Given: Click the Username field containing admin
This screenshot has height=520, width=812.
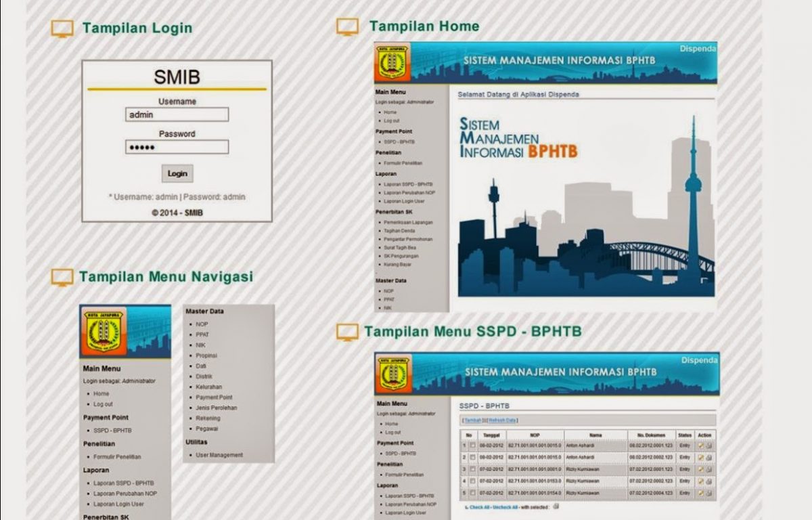Looking at the screenshot, I should point(177,115).
